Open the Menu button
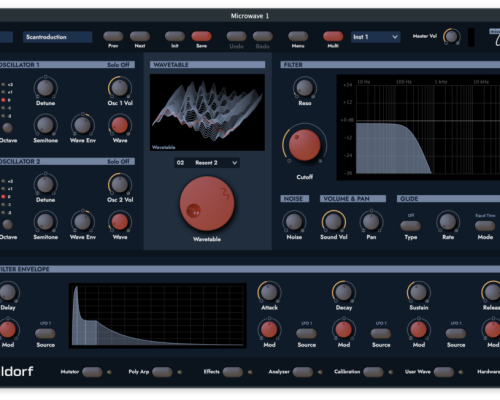 [298, 36]
